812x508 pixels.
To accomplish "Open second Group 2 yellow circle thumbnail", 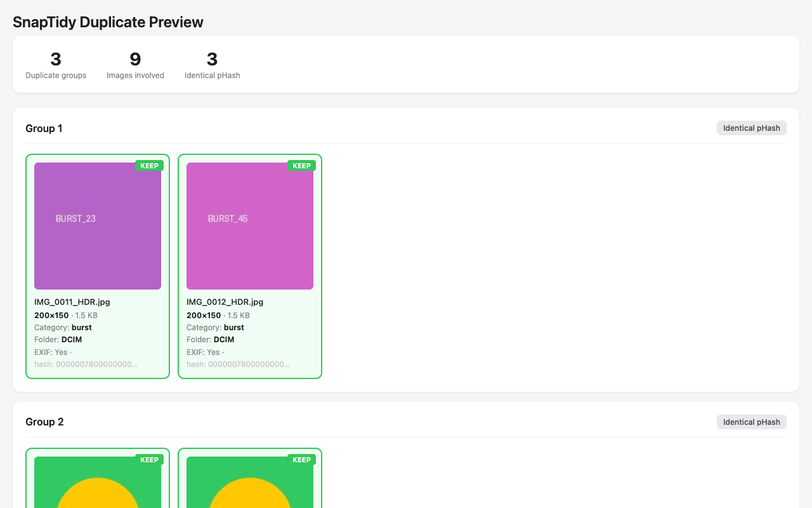I will point(250,482).
